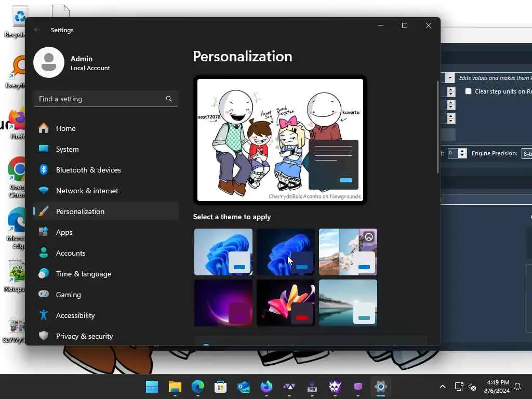Go to Bluetooth & devices
This screenshot has height=399, width=532.
pos(106,170)
